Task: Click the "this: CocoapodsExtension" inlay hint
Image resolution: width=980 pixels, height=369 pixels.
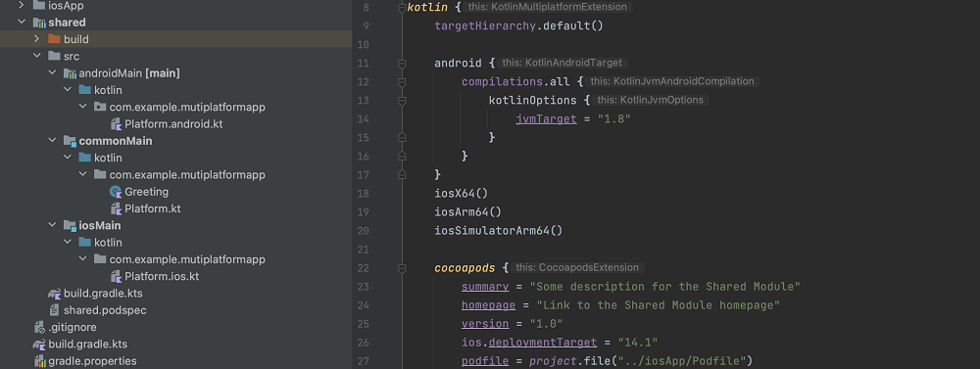Action: [x=577, y=268]
